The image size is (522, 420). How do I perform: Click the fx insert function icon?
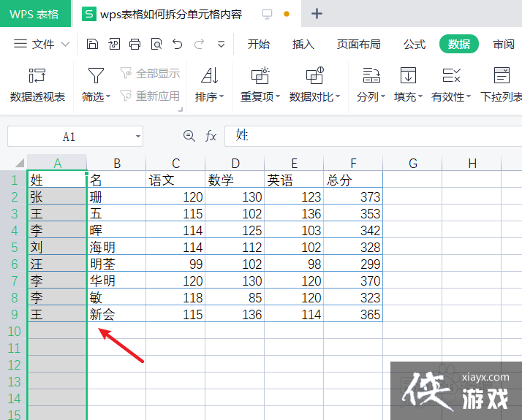point(211,136)
